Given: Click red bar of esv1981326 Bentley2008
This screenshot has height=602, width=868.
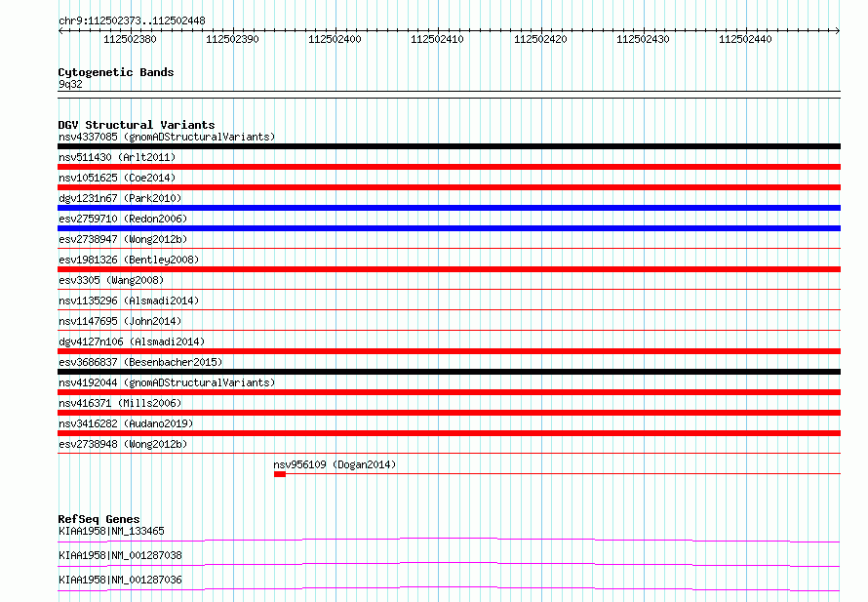Looking at the screenshot, I should tap(449, 269).
